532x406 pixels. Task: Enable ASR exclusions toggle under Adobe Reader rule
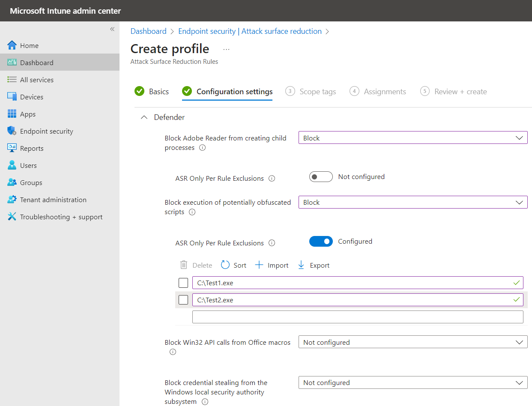tap(321, 177)
